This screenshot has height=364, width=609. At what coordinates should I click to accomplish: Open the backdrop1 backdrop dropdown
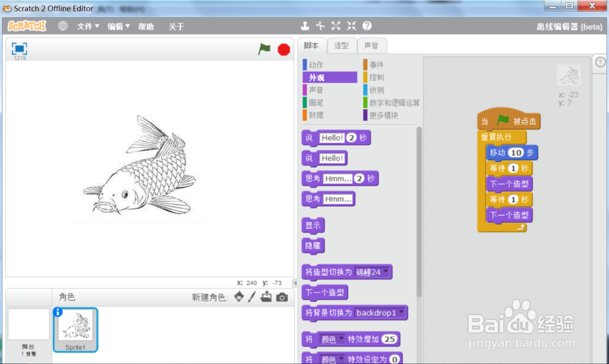point(379,312)
